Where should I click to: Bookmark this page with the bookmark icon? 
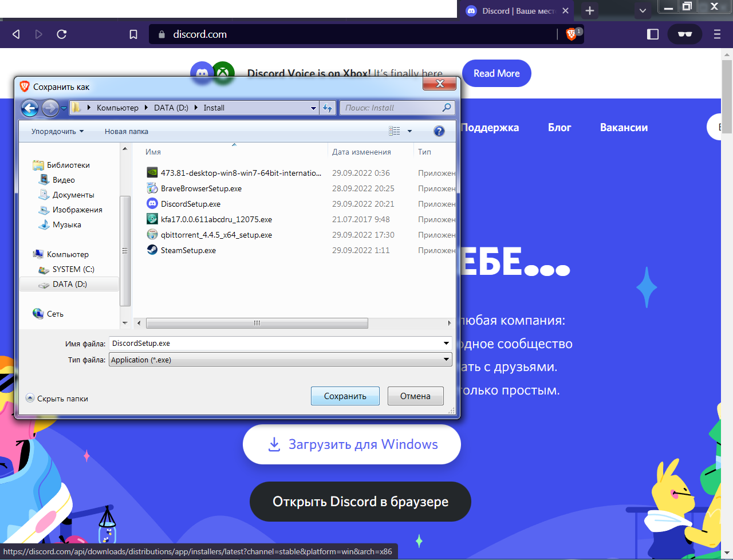click(133, 34)
